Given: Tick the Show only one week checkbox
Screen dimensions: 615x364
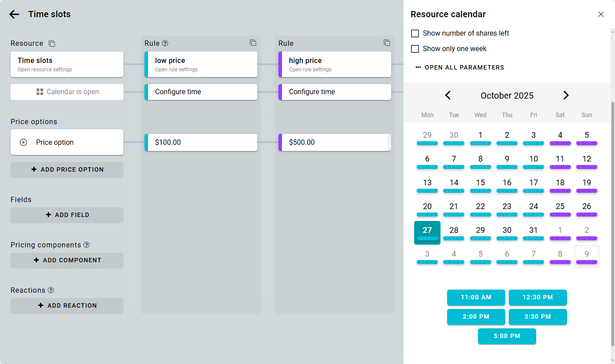Looking at the screenshot, I should [415, 49].
